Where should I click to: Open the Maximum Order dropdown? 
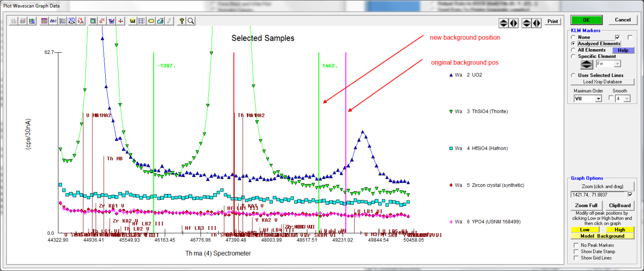[x=598, y=99]
